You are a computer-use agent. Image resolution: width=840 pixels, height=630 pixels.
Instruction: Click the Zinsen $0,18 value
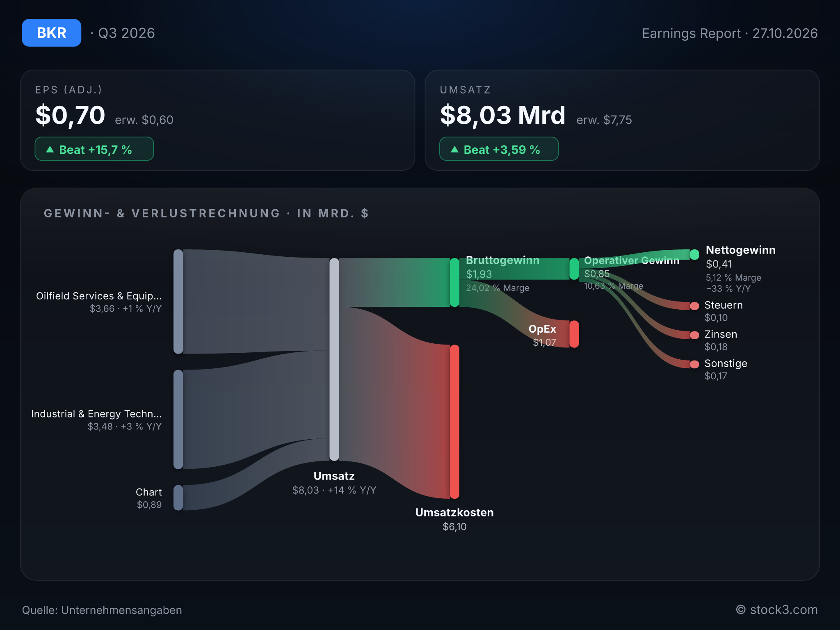tap(716, 347)
